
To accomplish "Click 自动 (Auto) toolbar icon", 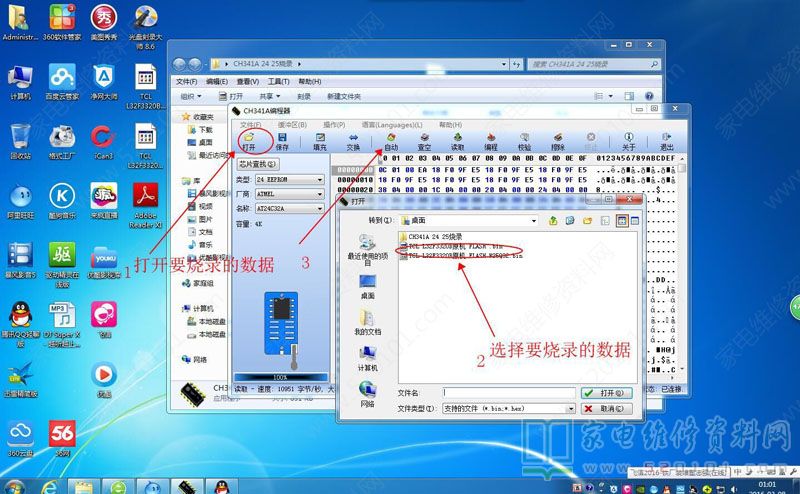I will (391, 141).
